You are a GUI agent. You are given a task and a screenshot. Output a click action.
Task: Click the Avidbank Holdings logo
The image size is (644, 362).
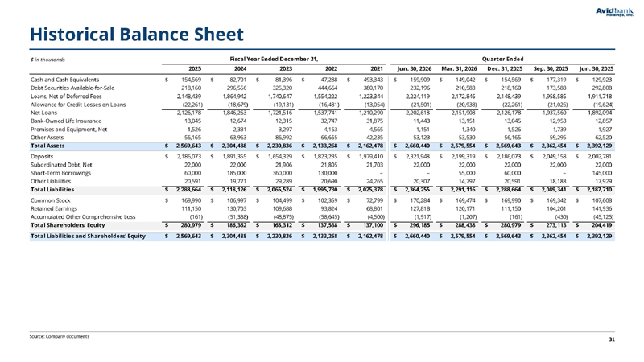(614, 12)
